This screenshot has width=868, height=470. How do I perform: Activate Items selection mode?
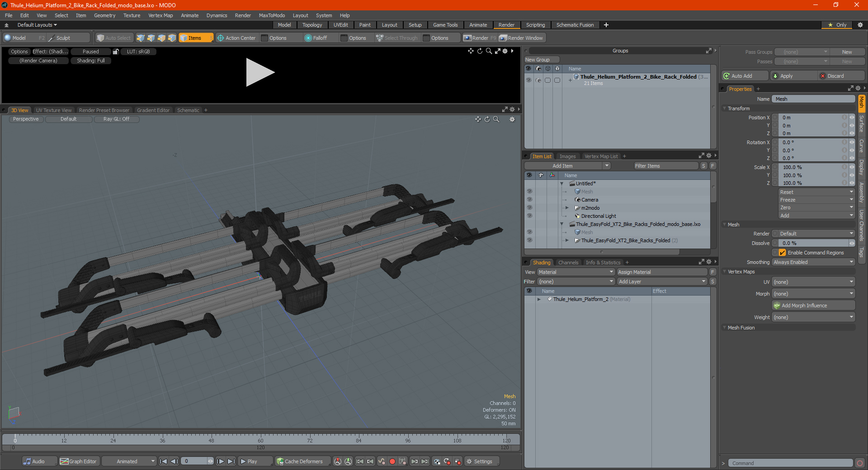tap(196, 38)
